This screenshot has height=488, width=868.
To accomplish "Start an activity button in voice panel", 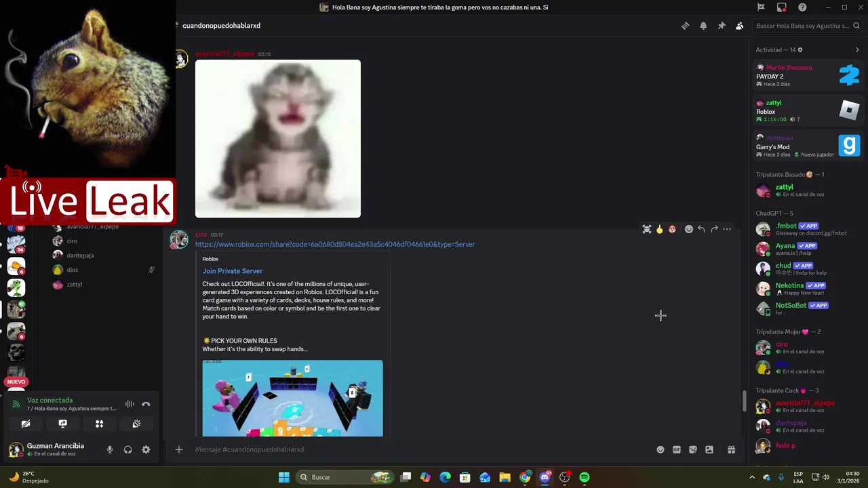I will point(99,424).
